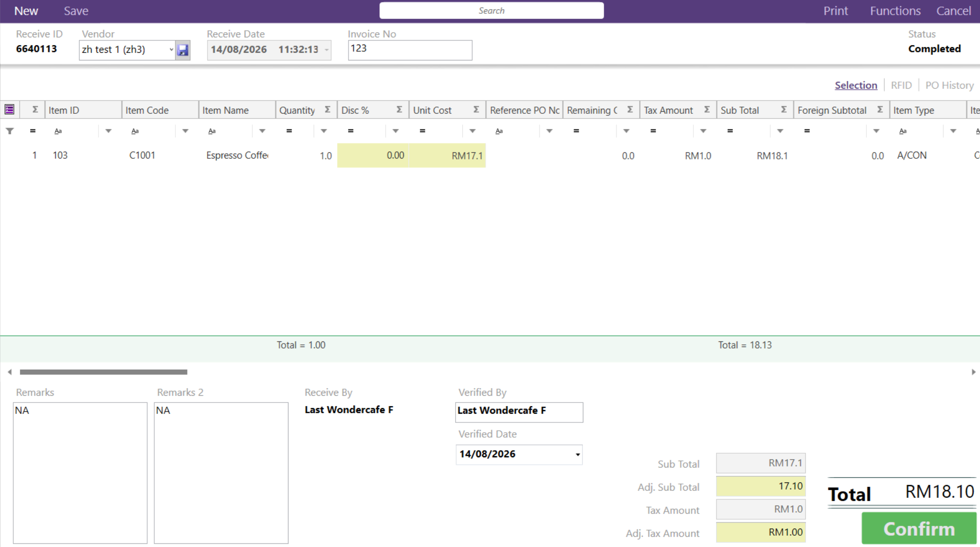The height and width of the screenshot is (547, 980).
Task: Click the equals filter operator under Unit Cost
Action: 422,131
